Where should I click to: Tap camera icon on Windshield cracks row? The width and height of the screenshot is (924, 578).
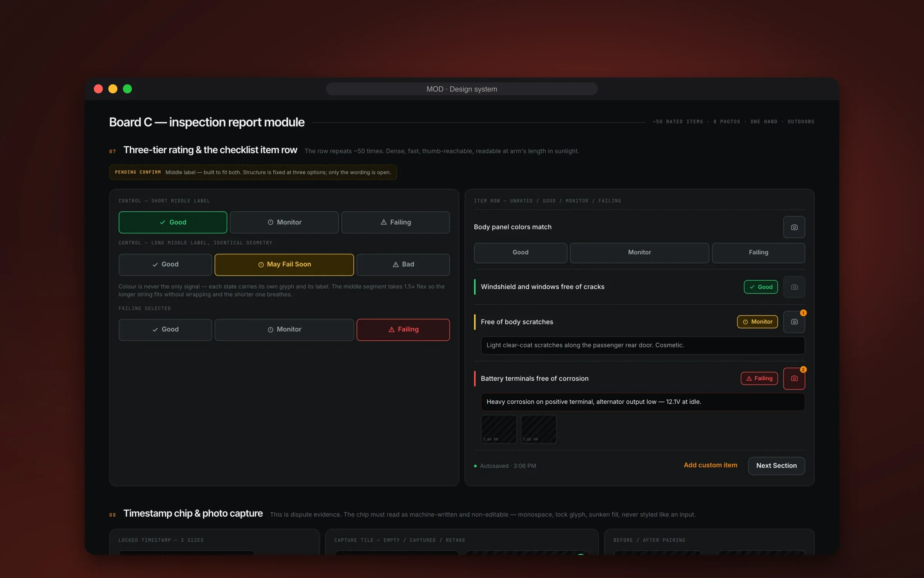794,287
